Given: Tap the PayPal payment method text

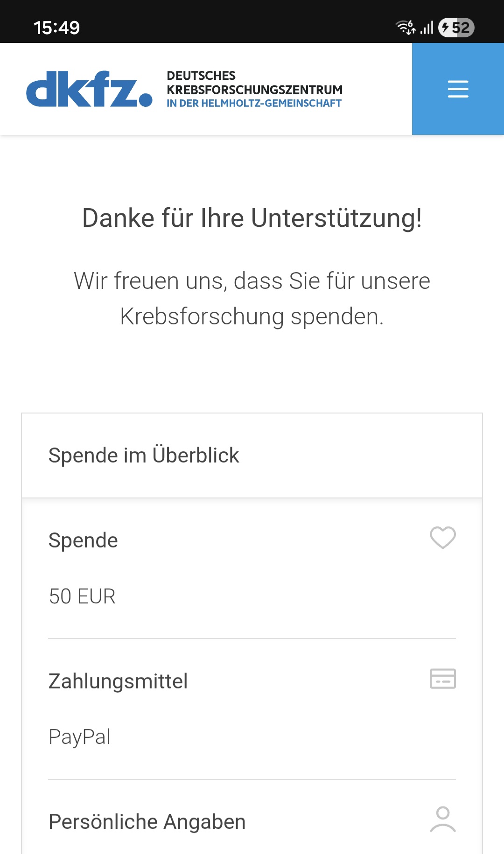Looking at the screenshot, I should pyautogui.click(x=79, y=737).
